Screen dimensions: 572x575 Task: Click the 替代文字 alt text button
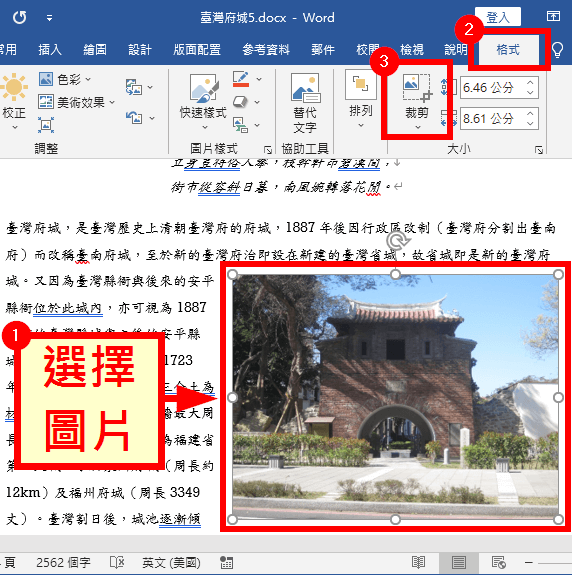pos(305,103)
